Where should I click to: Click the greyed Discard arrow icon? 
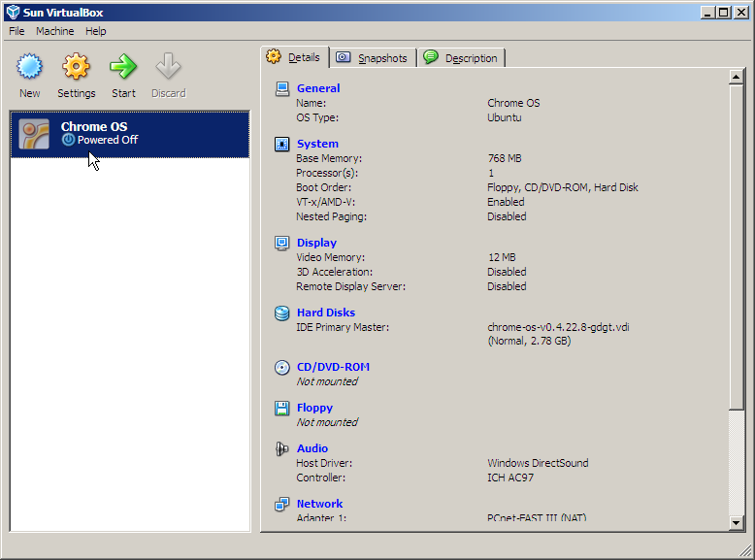168,66
